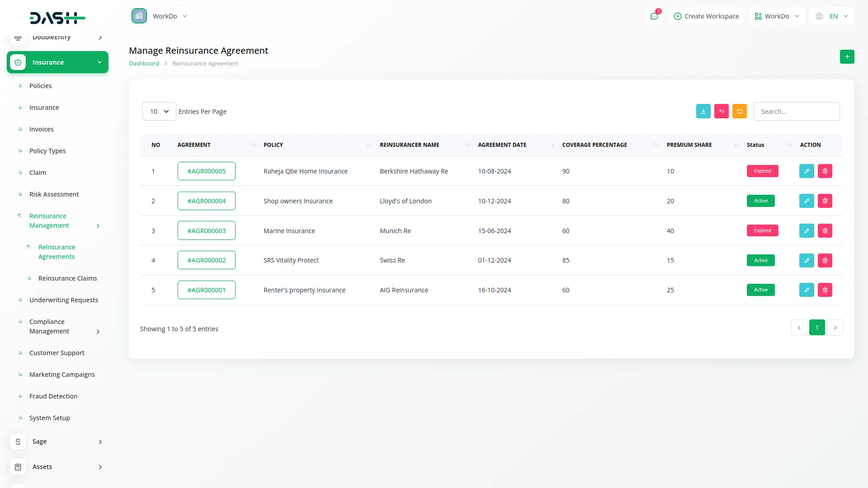Click the green download export icon
Screen dimensions: 868x488
(x=703, y=111)
